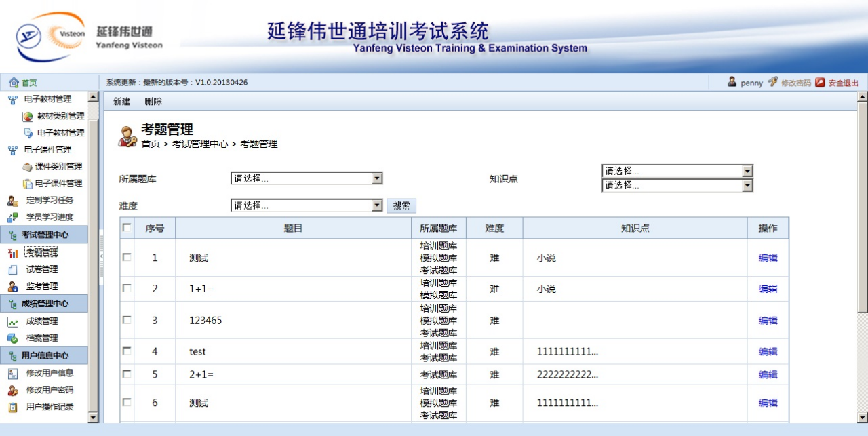This screenshot has height=436, width=868.
Task: Check the box for row 1 测试
Action: click(127, 258)
